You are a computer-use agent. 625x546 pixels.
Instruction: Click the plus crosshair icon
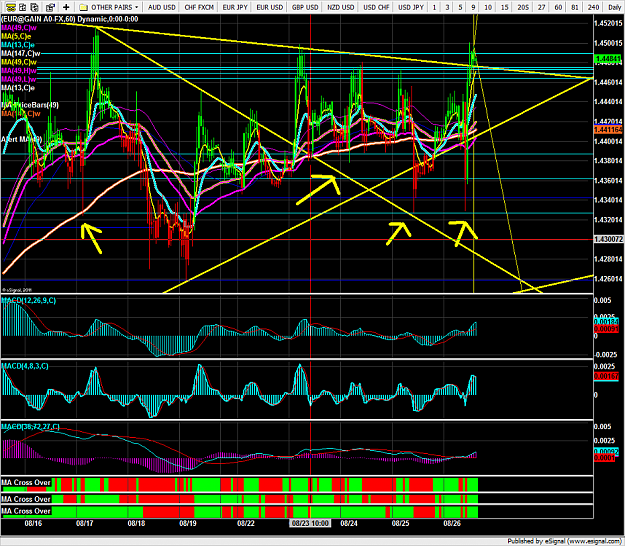(66, 7)
